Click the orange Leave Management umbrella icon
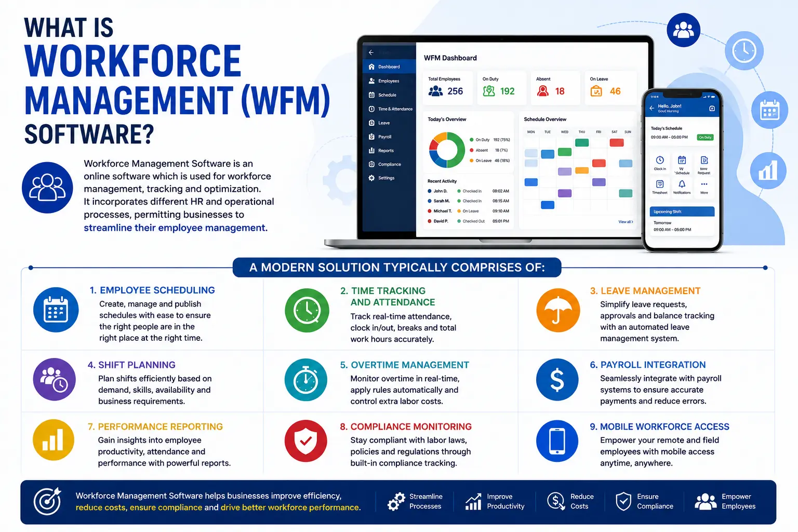This screenshot has width=798, height=532. click(558, 310)
